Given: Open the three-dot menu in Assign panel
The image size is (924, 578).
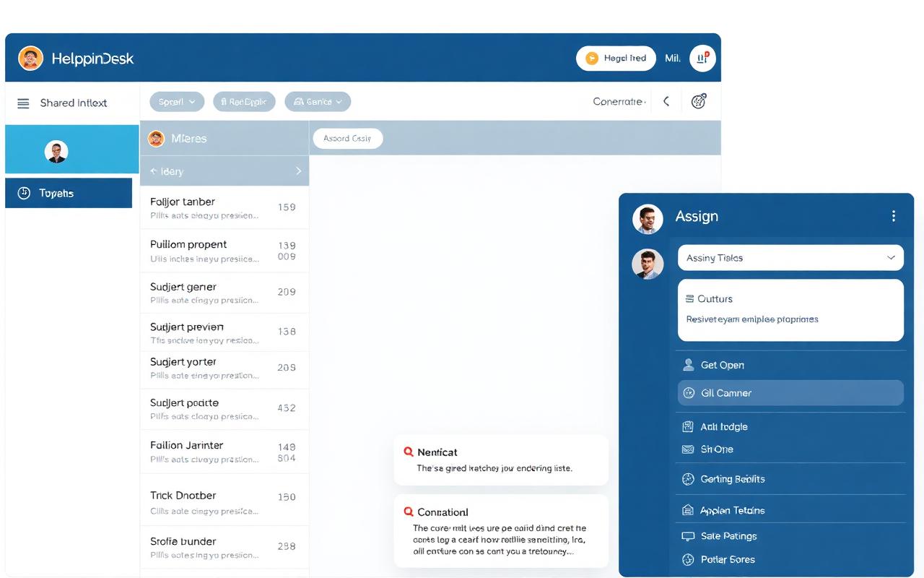Looking at the screenshot, I should pyautogui.click(x=894, y=215).
